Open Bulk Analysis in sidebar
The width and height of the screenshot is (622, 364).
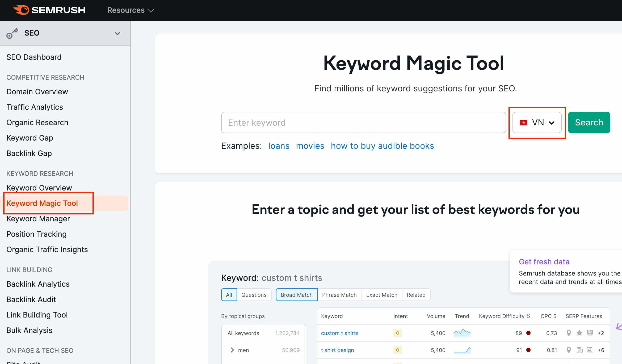click(29, 330)
